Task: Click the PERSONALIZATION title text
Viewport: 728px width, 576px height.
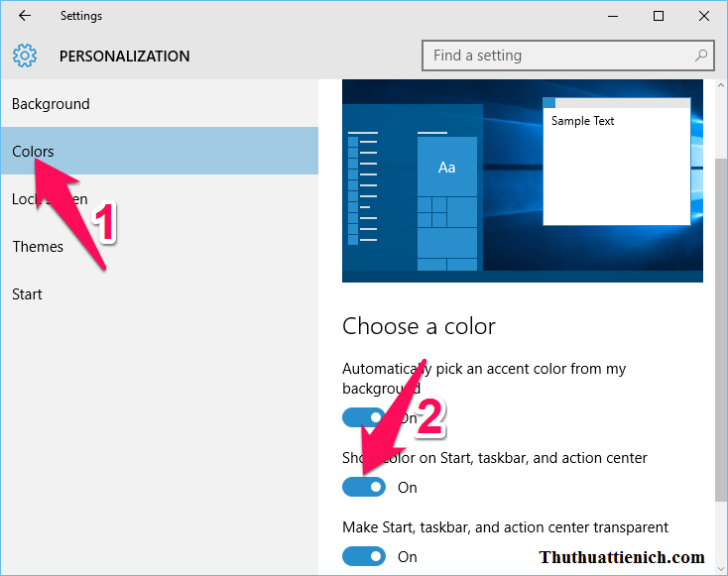Action: point(124,57)
